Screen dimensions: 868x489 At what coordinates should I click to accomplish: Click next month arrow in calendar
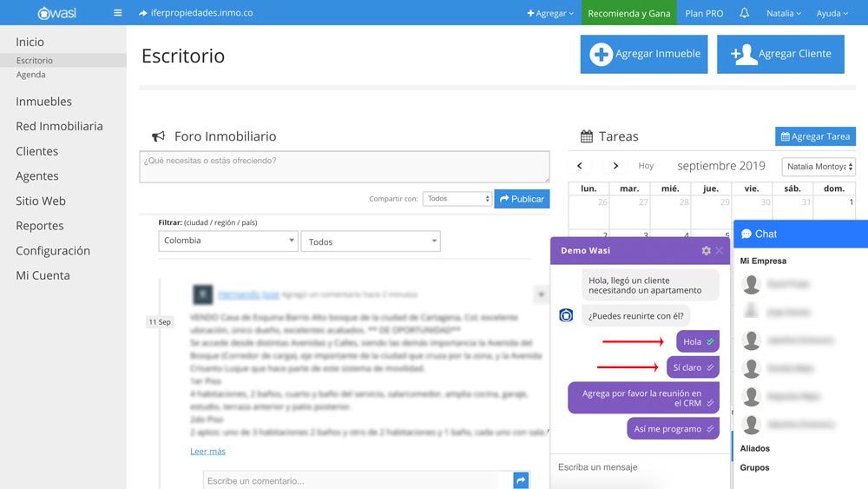(x=615, y=166)
